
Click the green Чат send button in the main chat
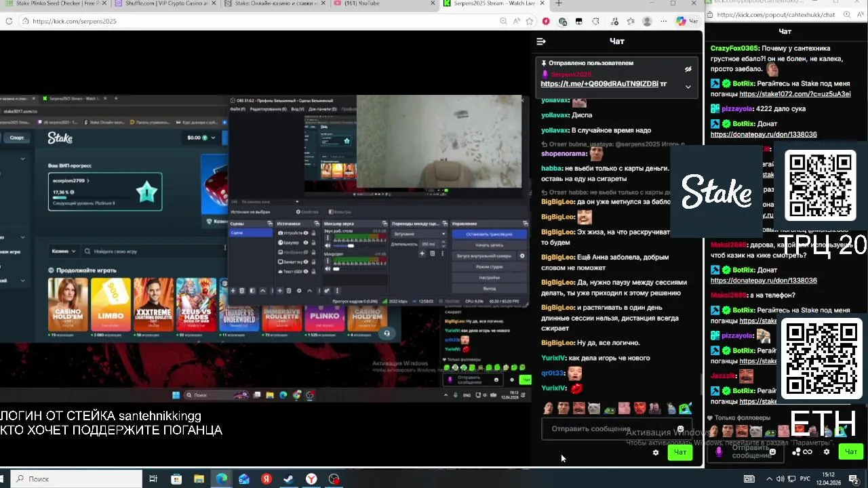tap(680, 452)
